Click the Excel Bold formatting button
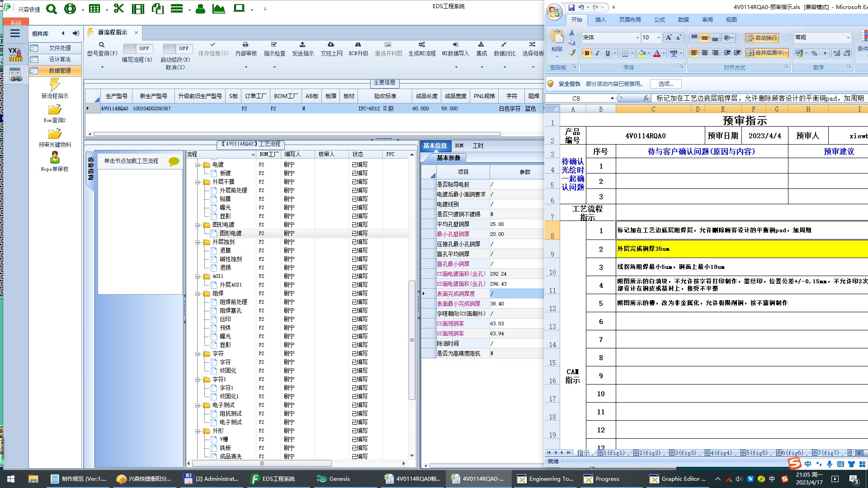The height and width of the screenshot is (488, 868). pyautogui.click(x=587, y=53)
